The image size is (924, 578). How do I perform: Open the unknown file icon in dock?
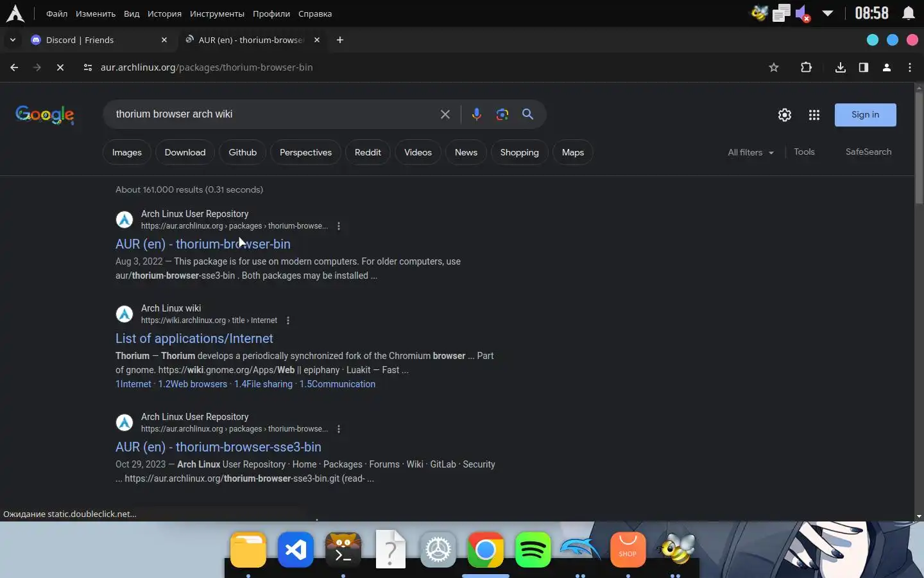(x=391, y=550)
